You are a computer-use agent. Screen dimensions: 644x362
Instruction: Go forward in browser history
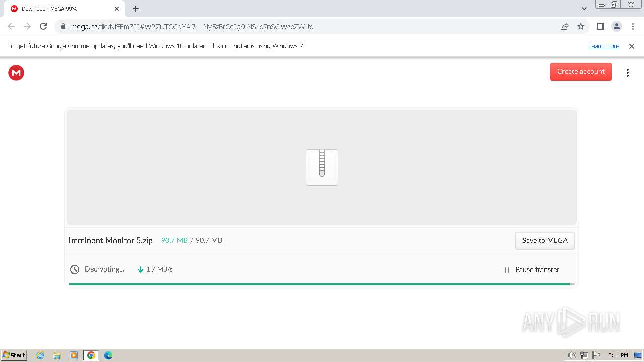click(x=27, y=26)
